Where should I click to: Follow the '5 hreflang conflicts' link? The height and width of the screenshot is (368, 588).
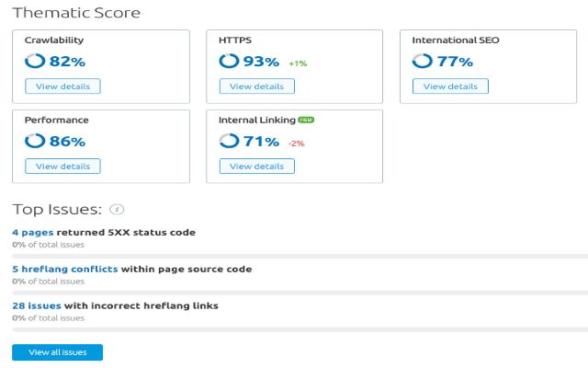(64, 270)
